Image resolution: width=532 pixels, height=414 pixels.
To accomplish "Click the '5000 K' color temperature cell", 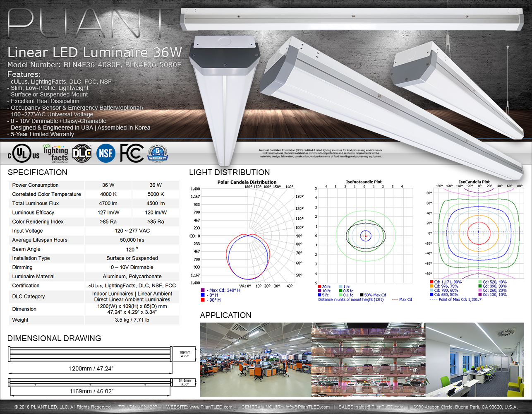I will (x=156, y=194).
